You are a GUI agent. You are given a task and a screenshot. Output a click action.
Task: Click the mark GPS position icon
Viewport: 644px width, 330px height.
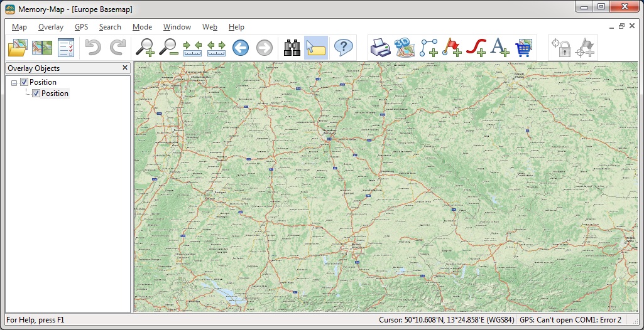pyautogui.click(x=586, y=48)
